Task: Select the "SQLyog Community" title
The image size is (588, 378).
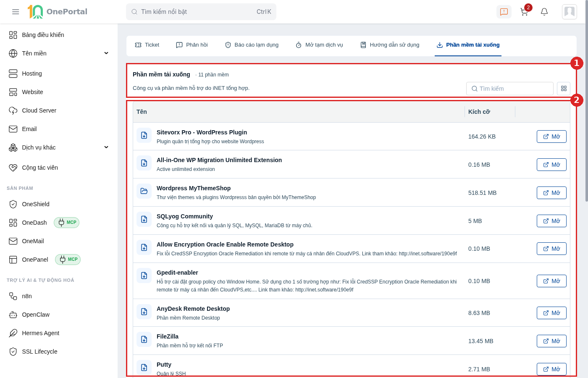Action: 185,216
